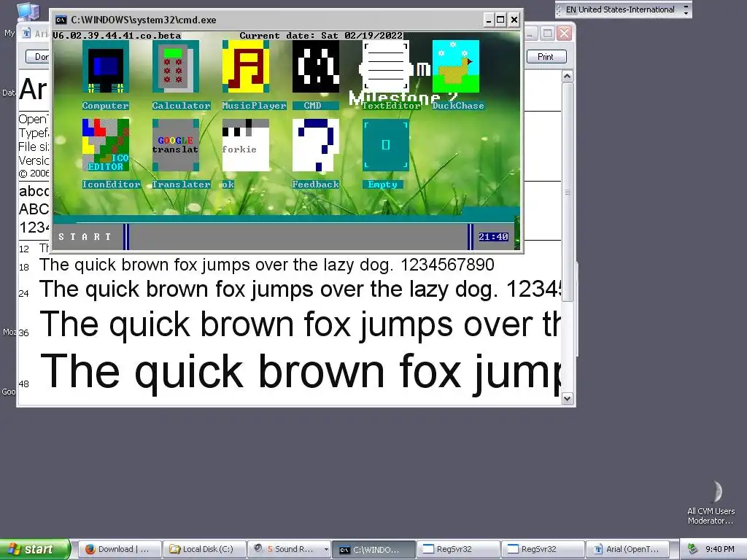Switch to the C:\WINDO... taskbar button
747x560 pixels.
tap(373, 549)
